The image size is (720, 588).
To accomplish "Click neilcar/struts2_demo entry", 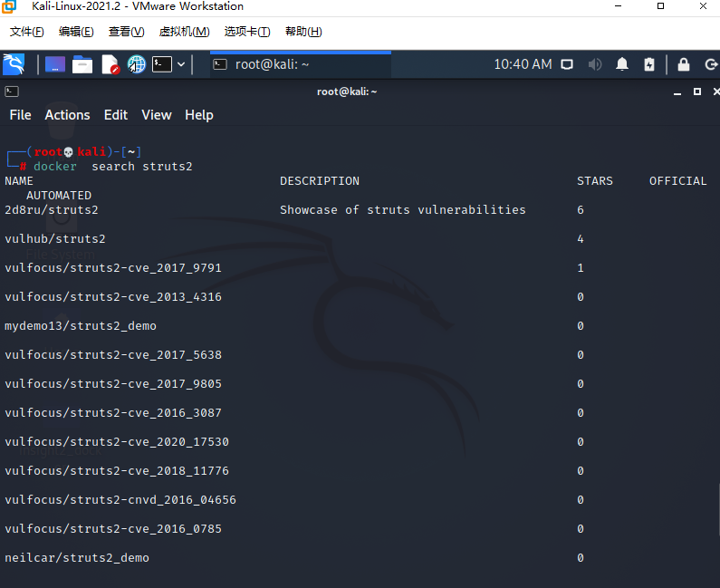I will (77, 558).
